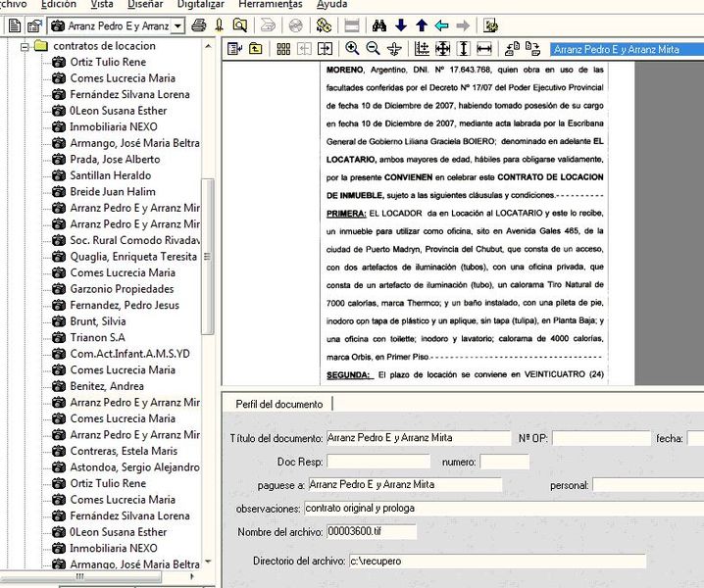Viewport: 704px width, 588px height.
Task: Open the Vista menu
Action: 102,4
